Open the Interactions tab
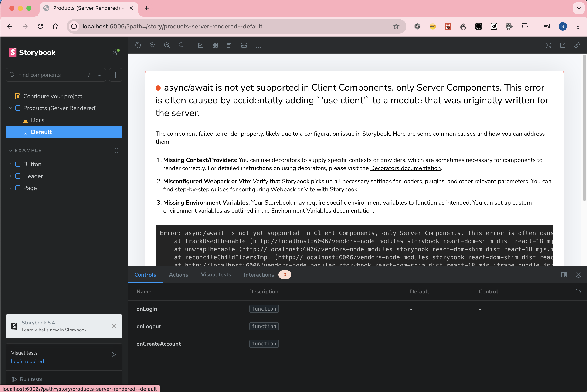Screen dimensions: 587x392 (x=267, y=274)
